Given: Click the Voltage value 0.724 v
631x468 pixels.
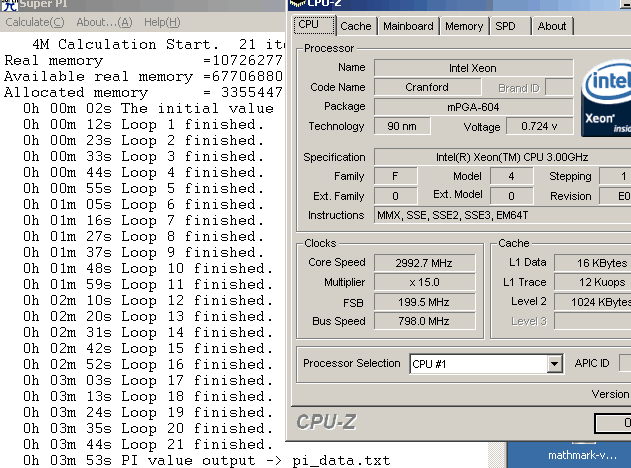Looking at the screenshot, I should [539, 126].
